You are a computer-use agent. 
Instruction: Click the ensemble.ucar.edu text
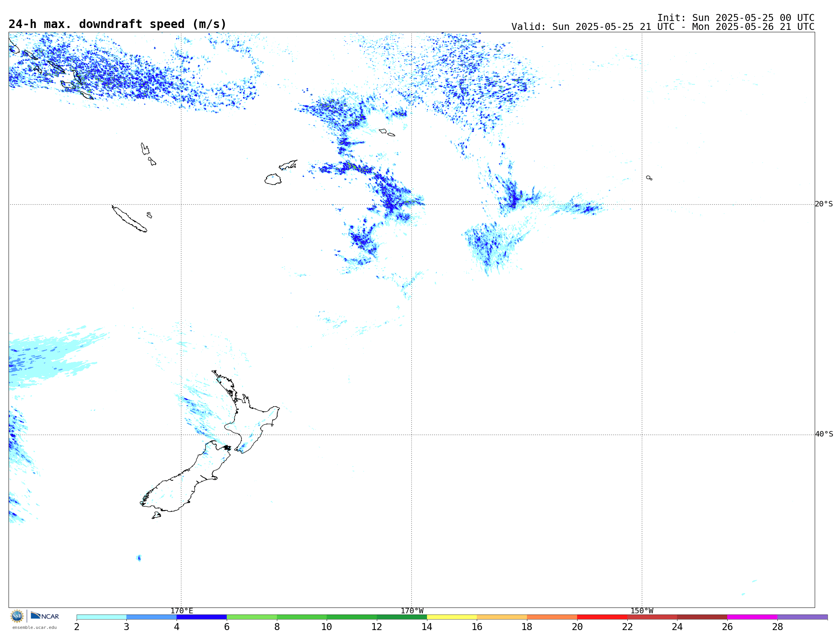[35, 627]
